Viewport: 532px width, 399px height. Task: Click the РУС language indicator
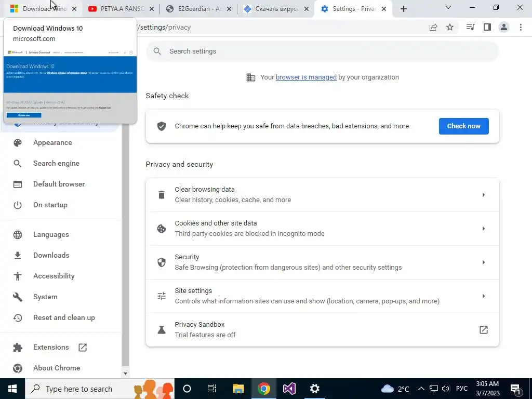coord(461,389)
